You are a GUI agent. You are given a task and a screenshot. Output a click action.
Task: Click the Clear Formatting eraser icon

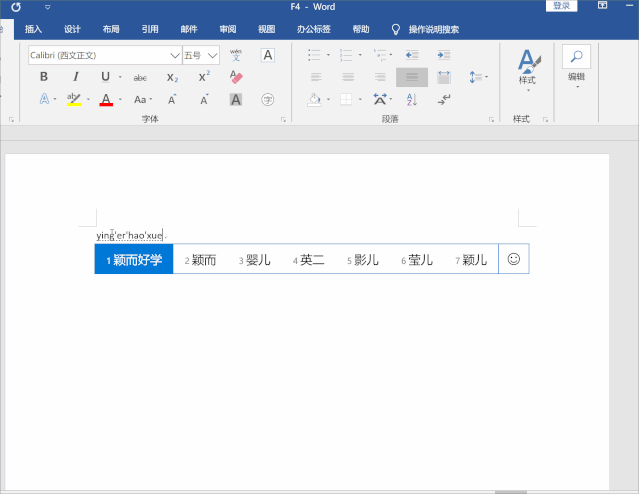236,77
